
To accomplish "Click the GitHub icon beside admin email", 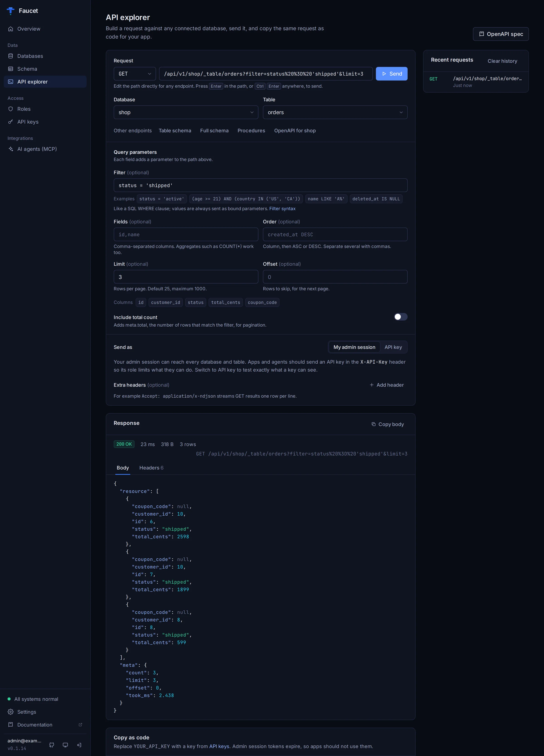I will (x=52, y=745).
